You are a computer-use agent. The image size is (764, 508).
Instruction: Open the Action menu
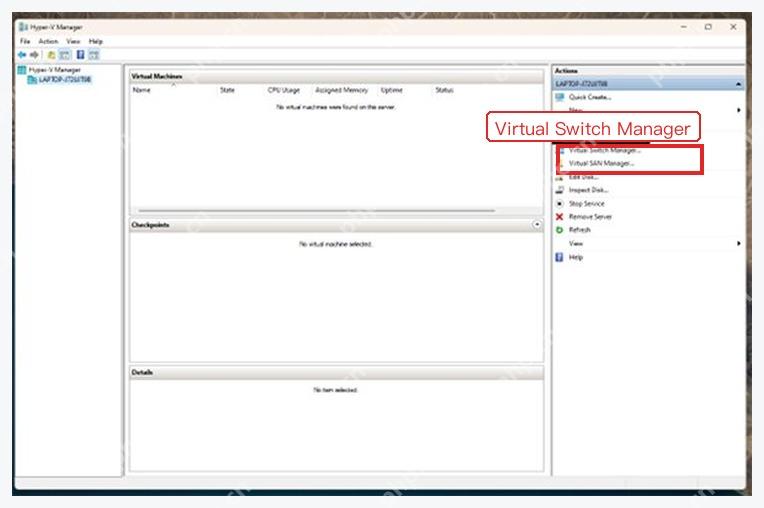tap(48, 41)
